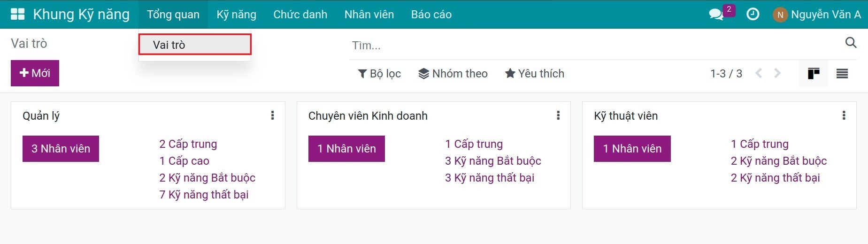Image resolution: width=868 pixels, height=244 pixels.
Task: Open the apps grid menu icon
Action: tap(17, 14)
